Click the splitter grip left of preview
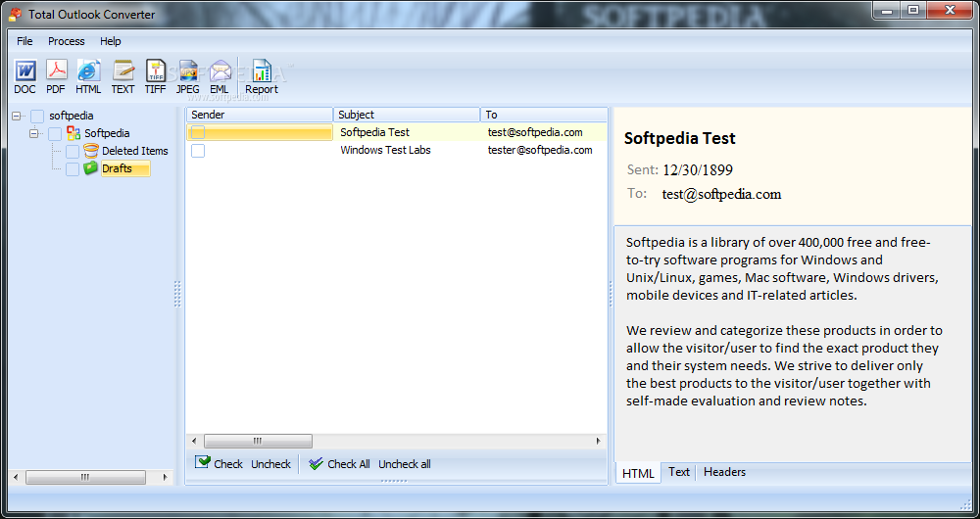This screenshot has height=519, width=980. (612, 294)
